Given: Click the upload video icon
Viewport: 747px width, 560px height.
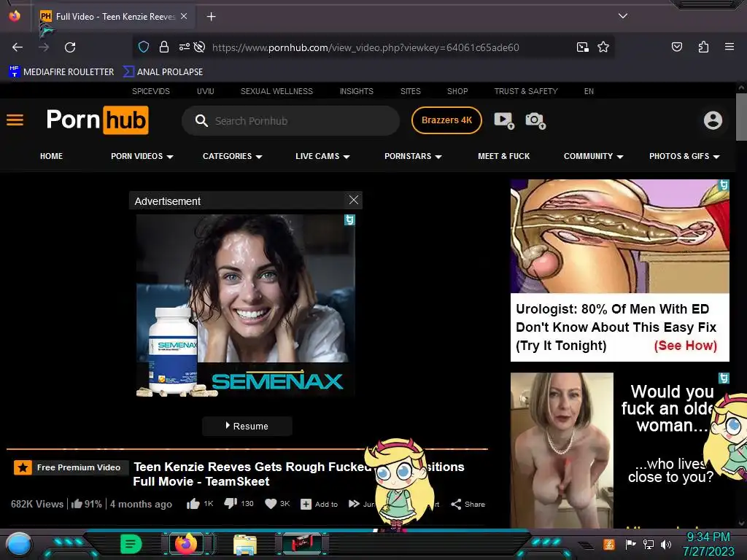Looking at the screenshot, I should pos(504,120).
